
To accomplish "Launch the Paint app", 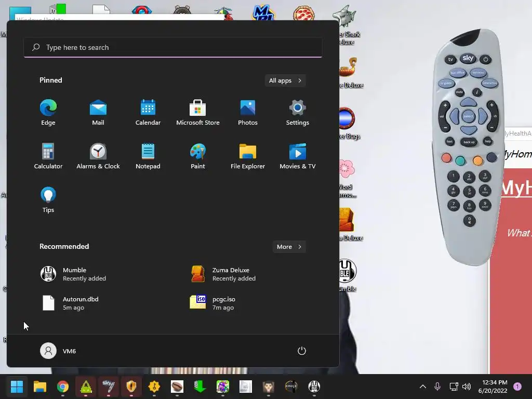I will [x=198, y=156].
